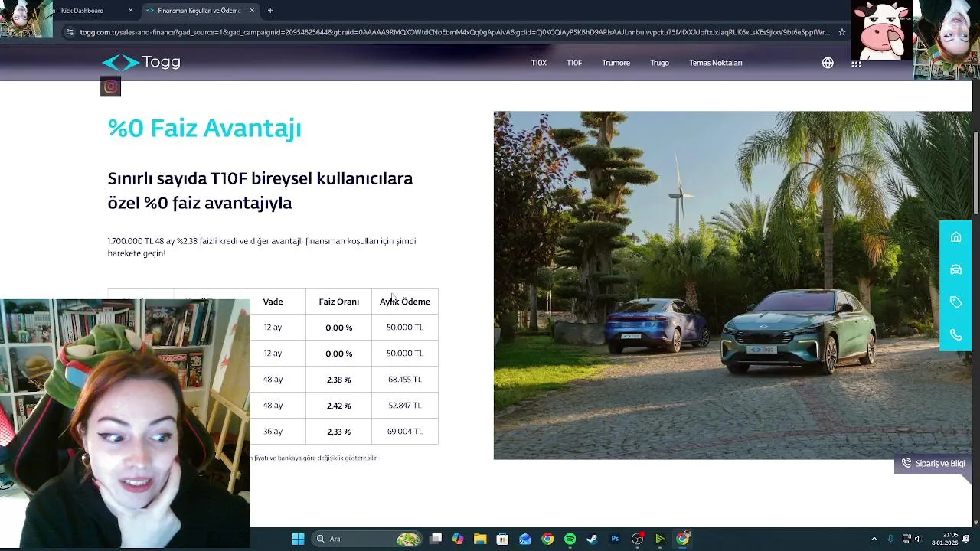
Task: Click the 2,38 % rate cell
Action: pos(338,380)
